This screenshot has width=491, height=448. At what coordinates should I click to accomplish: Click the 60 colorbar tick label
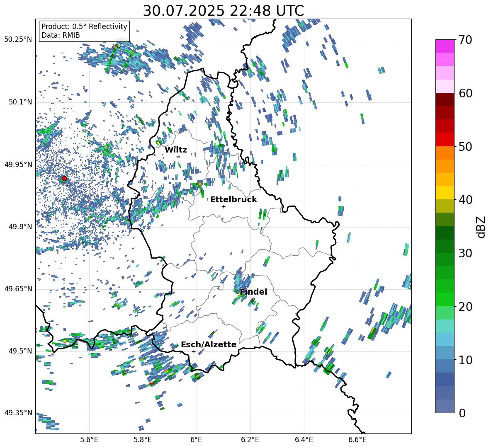point(465,93)
